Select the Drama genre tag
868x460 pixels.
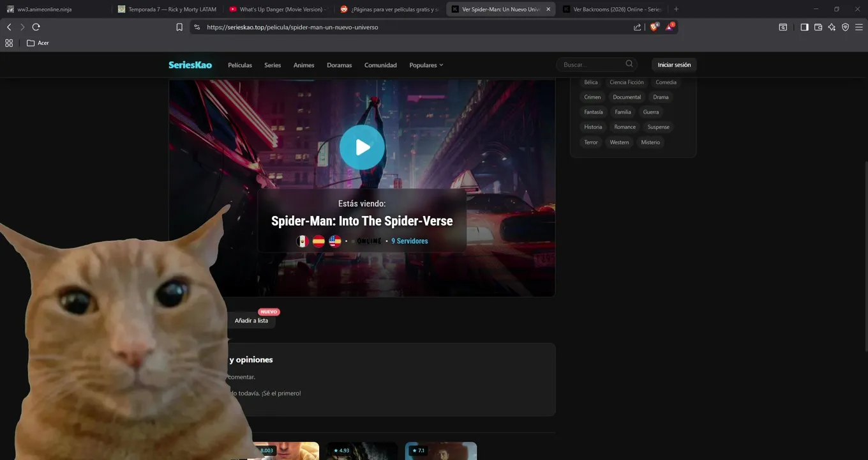(661, 97)
